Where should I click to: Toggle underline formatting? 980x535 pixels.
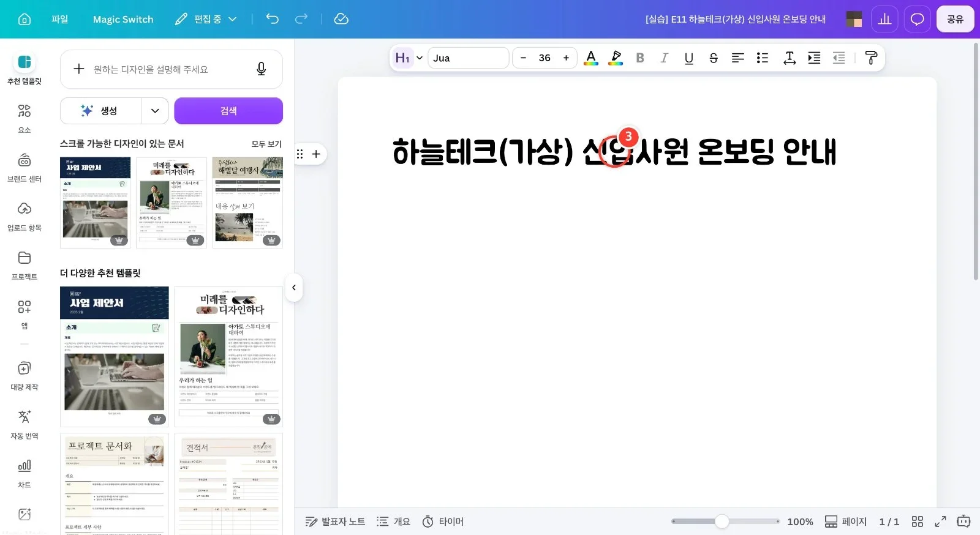tap(689, 58)
